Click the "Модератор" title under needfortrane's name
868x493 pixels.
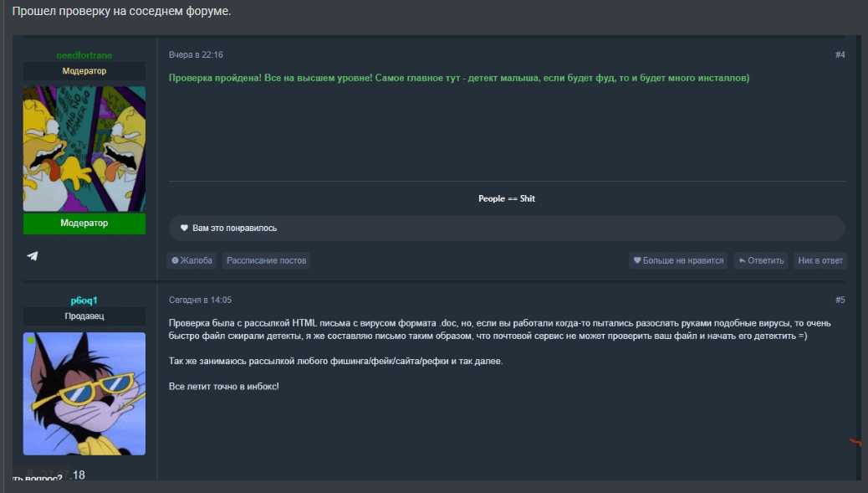point(84,71)
